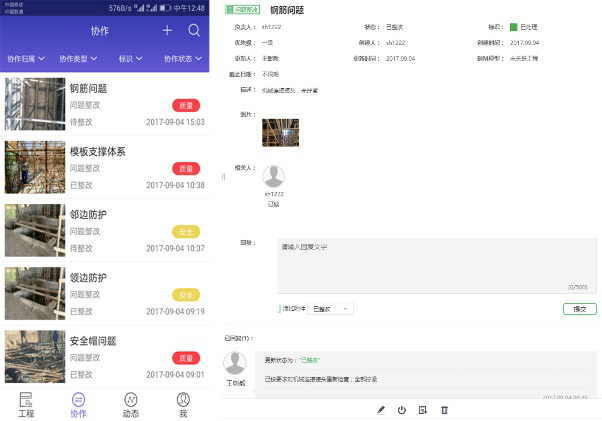This screenshot has height=421, width=602.
Task: Expand the 协作归属 filter dropdown
Action: pyautogui.click(x=26, y=59)
